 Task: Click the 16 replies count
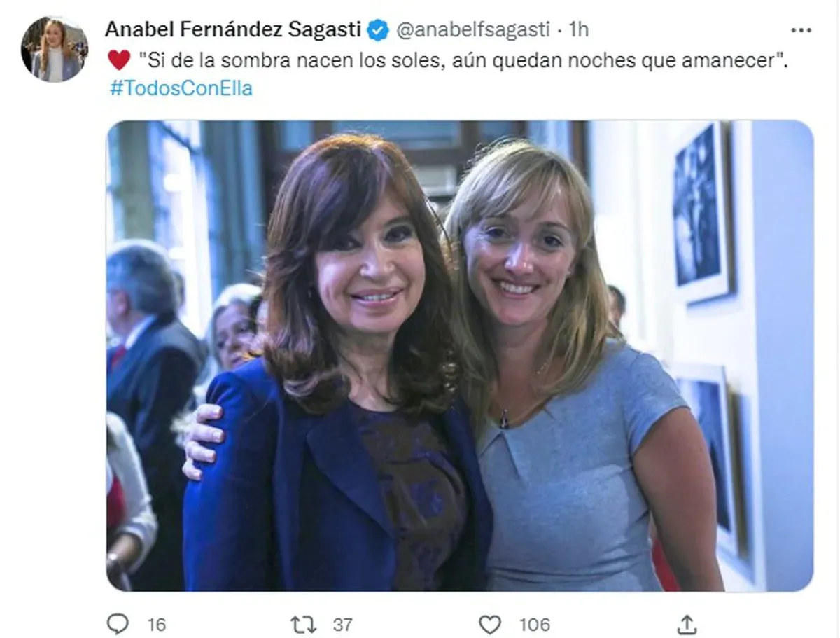pos(157,624)
